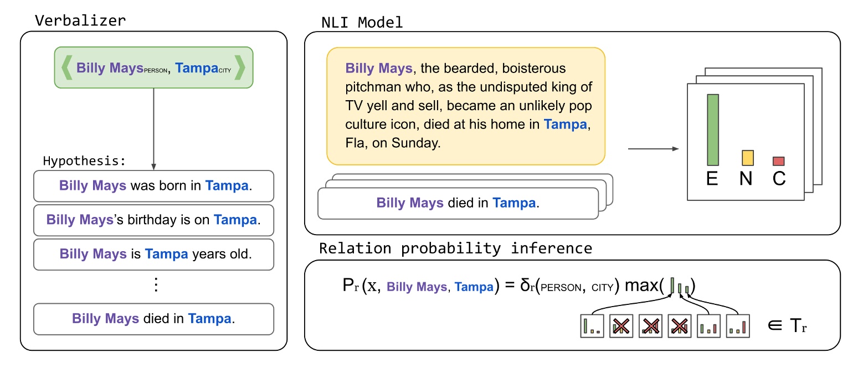Click the left angle bracket in the green box
Viewport: 868px width, 368px height.
[x=65, y=69]
